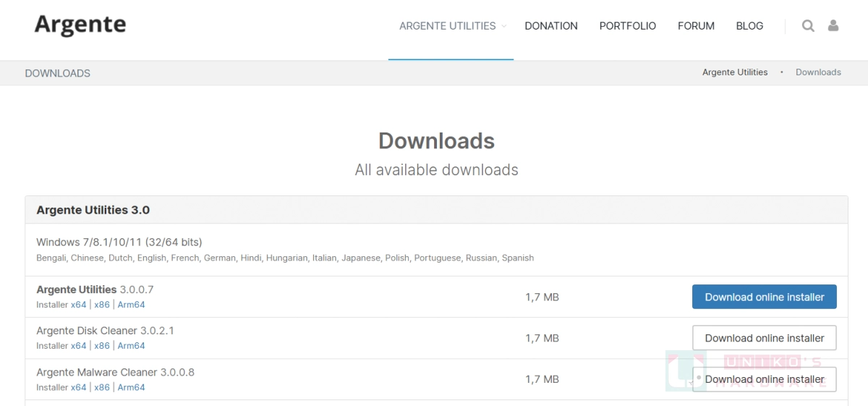Select the Downloads page heading

pyautogui.click(x=436, y=140)
